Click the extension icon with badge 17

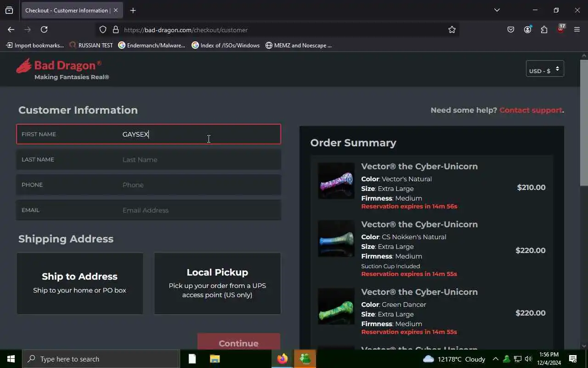[x=561, y=29]
